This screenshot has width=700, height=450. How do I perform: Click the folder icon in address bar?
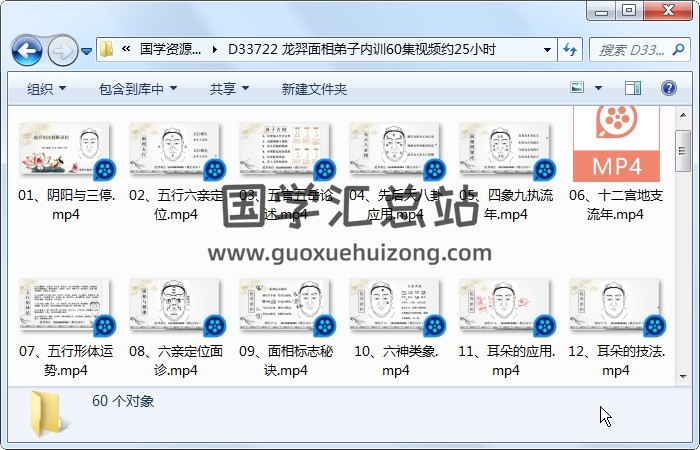(107, 49)
